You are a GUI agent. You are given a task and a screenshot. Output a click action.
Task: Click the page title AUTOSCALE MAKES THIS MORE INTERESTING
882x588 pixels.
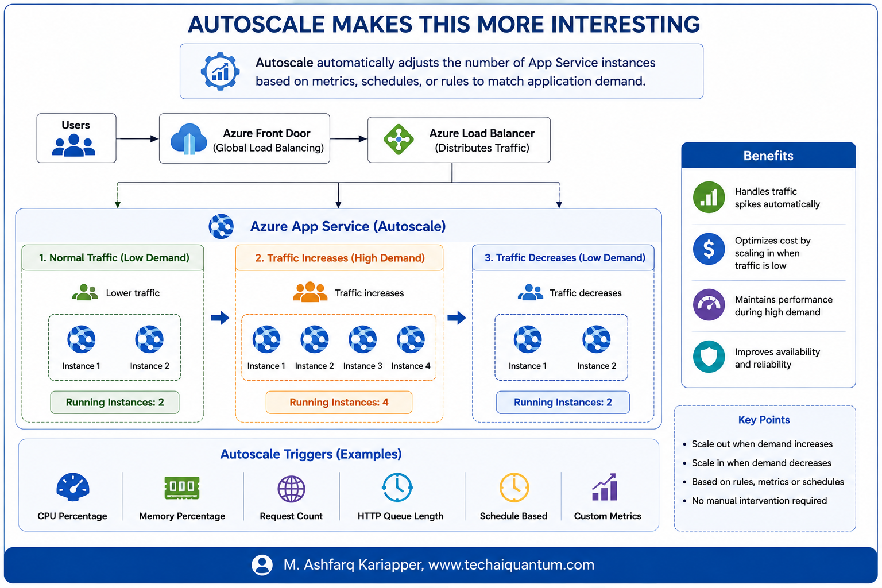[444, 25]
